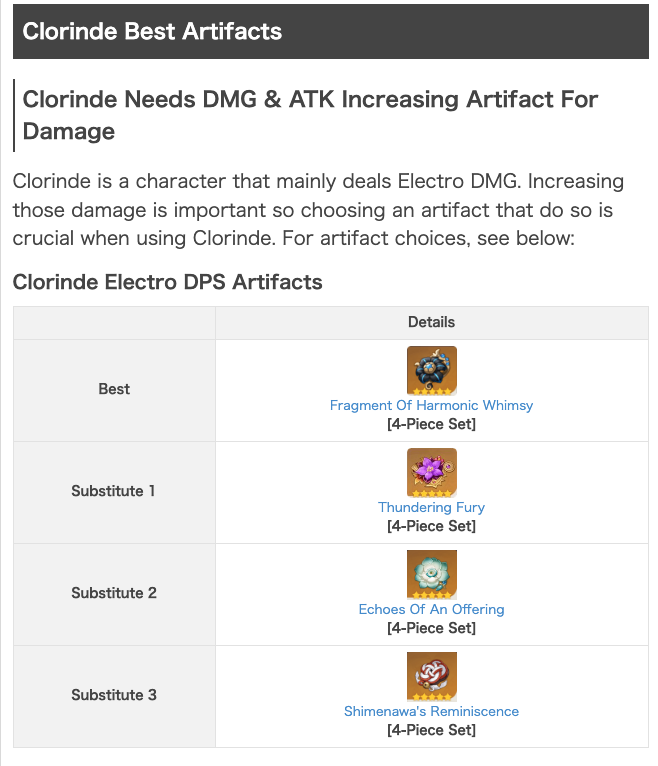Open the Thundering Fury link
Image resolution: width=658 pixels, height=766 pixels.
coord(432,508)
